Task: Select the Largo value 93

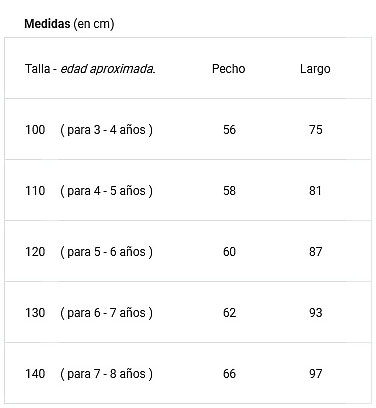Action: (315, 313)
